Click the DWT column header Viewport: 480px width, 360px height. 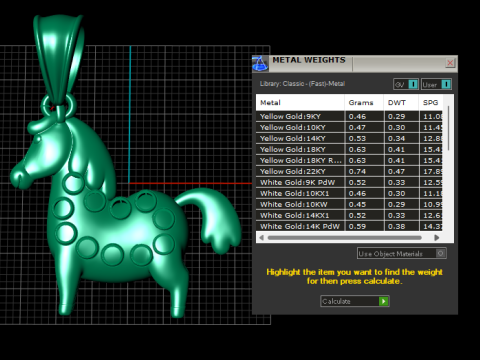(401, 103)
